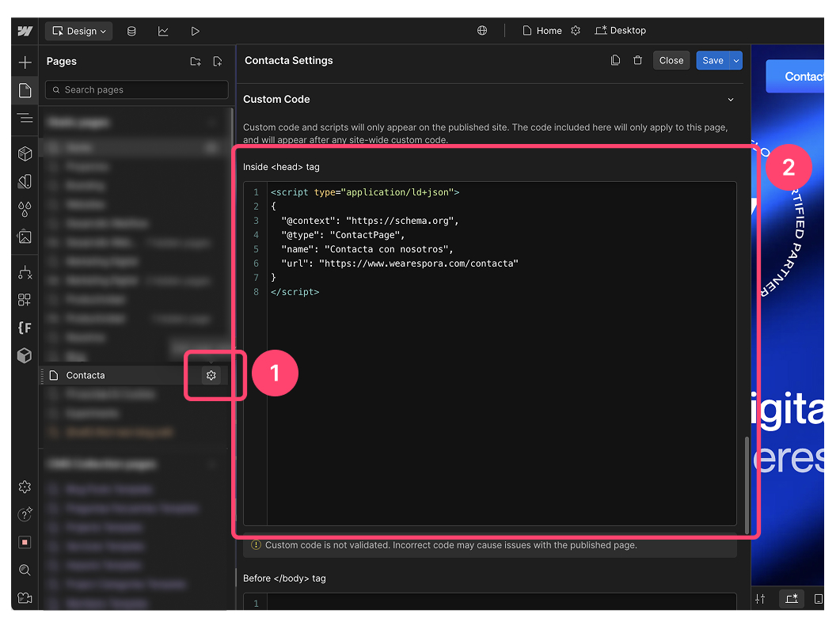Open the Components cube icon

click(x=25, y=153)
